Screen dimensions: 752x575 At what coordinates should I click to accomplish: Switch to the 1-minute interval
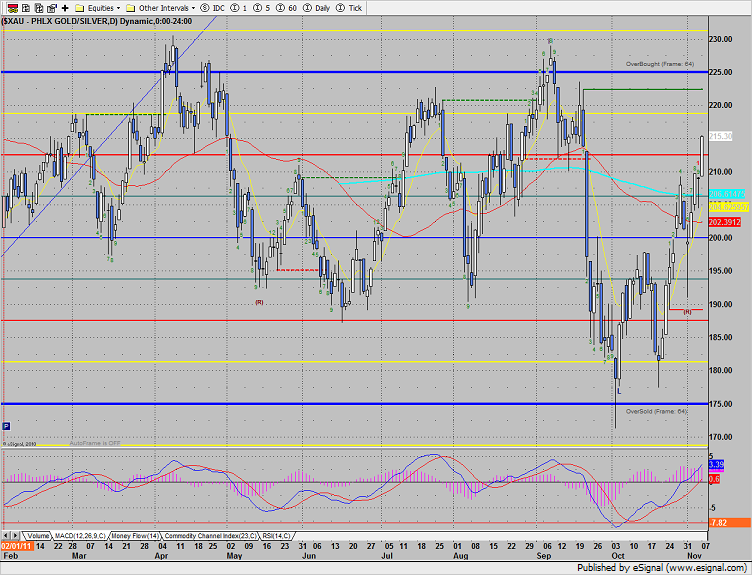[x=239, y=8]
